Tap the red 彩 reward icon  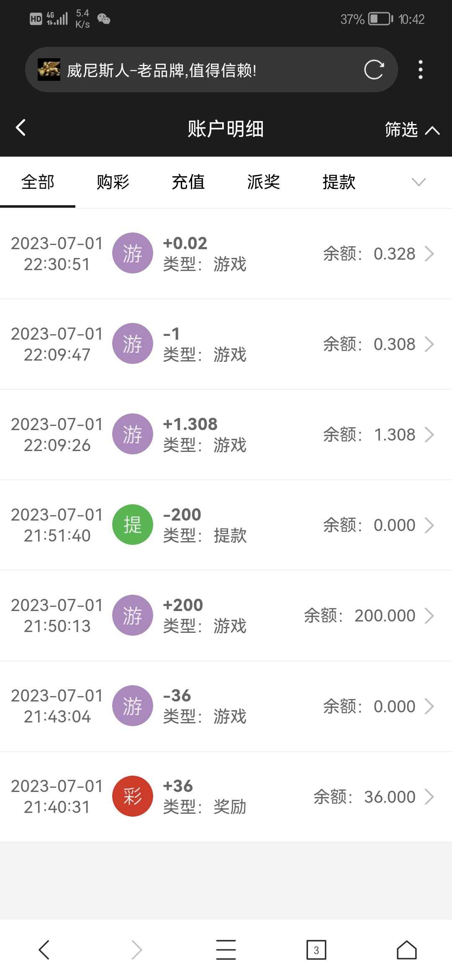point(132,796)
